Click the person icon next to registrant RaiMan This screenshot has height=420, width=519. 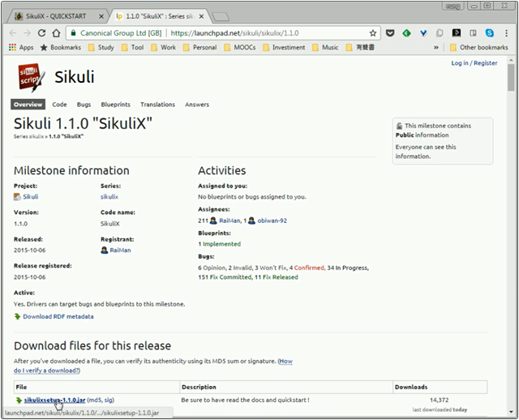(105, 251)
